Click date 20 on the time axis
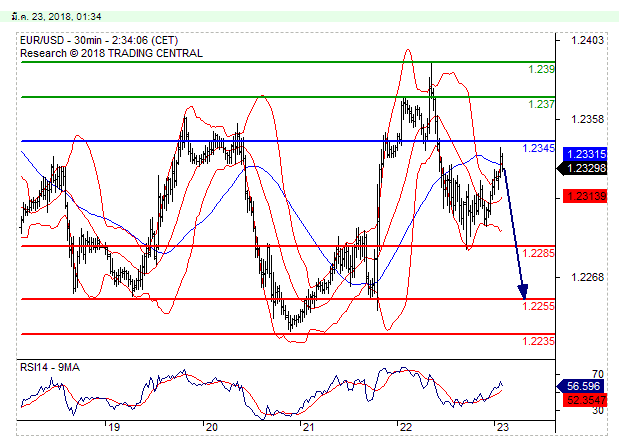Screen dimensions: 619x445 coord(212,427)
